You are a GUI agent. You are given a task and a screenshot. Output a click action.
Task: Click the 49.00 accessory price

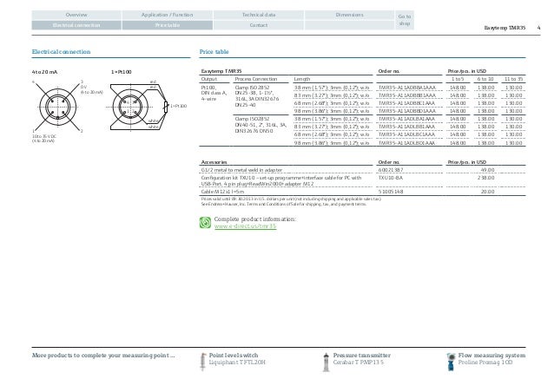pyautogui.click(x=488, y=170)
